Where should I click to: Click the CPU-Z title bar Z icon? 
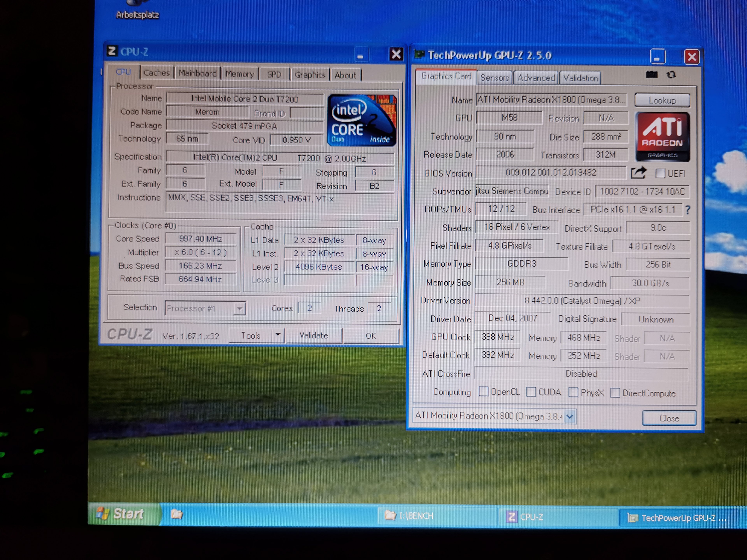coord(112,51)
